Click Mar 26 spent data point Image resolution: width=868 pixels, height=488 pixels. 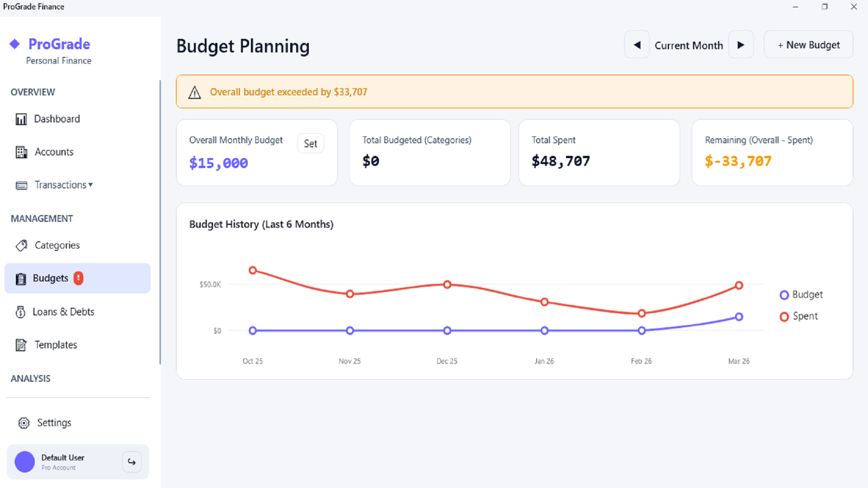click(739, 286)
